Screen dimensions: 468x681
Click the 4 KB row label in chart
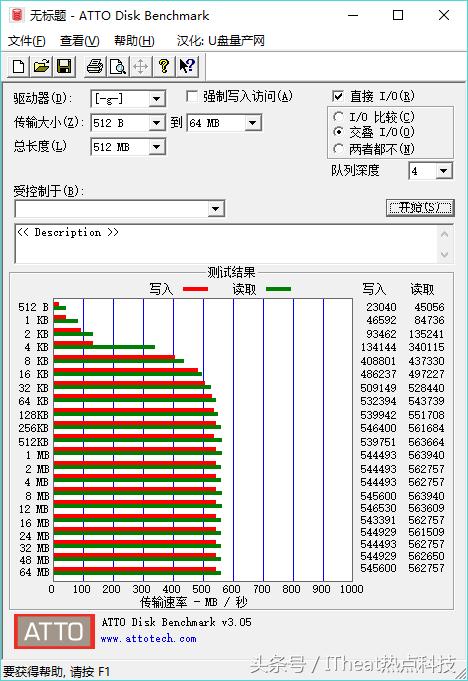[36, 347]
